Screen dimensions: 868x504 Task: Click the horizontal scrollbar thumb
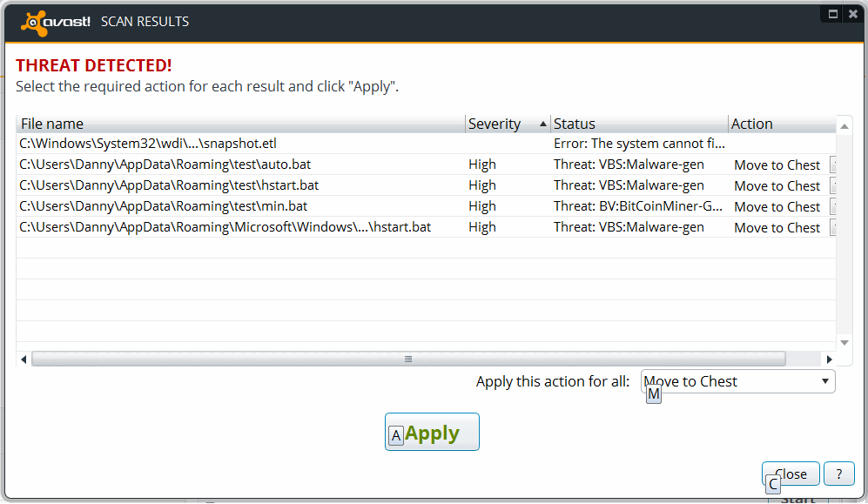pyautogui.click(x=408, y=360)
